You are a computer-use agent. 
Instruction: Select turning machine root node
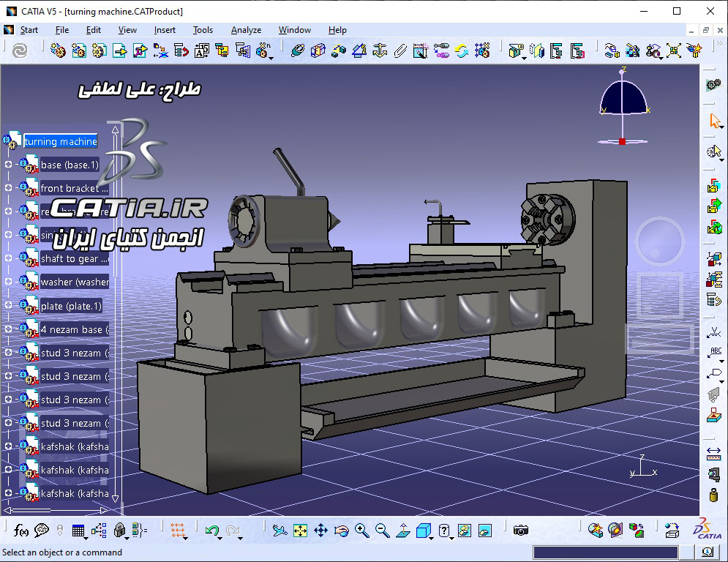click(60, 141)
